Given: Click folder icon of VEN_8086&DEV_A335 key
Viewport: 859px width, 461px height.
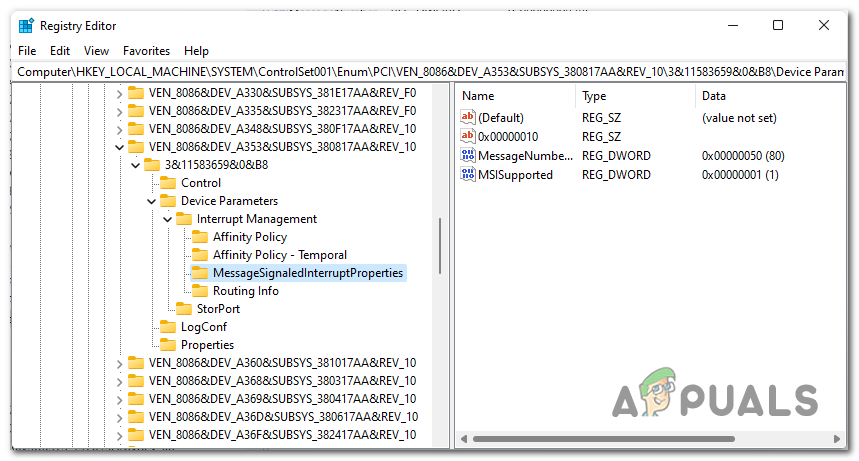Looking at the screenshot, I should coord(136,111).
